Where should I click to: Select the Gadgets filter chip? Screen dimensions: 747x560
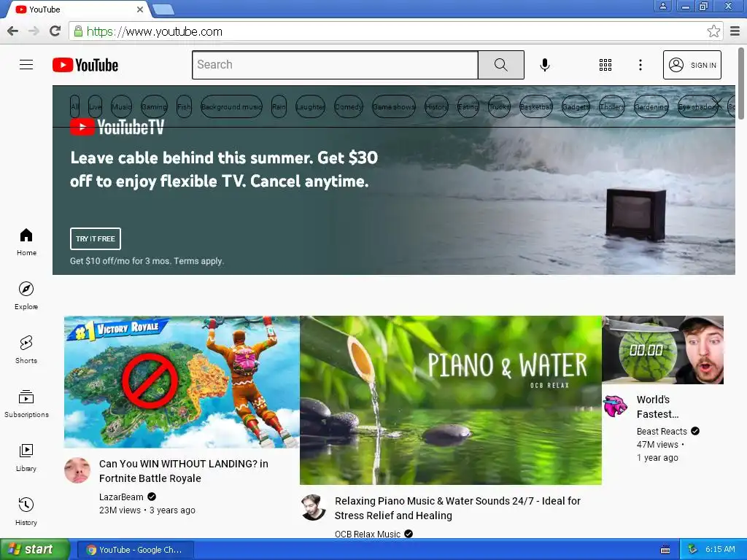tap(576, 106)
